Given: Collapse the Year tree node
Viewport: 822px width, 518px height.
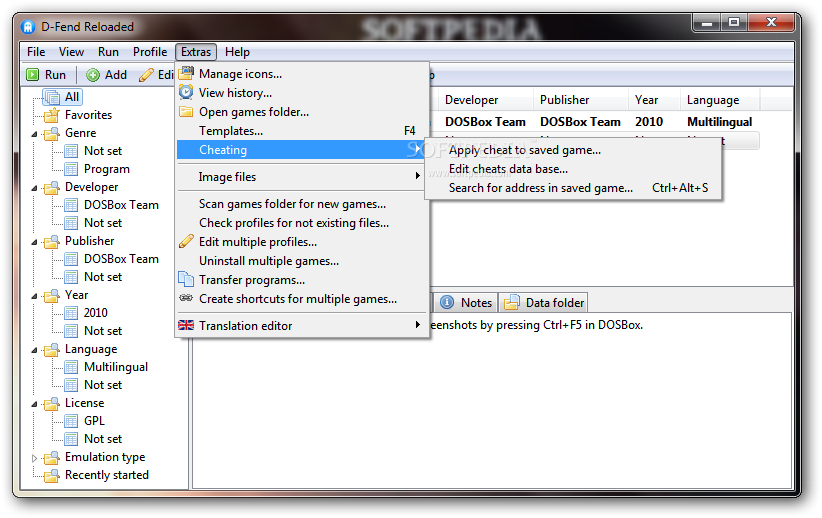Looking at the screenshot, I should click(35, 296).
